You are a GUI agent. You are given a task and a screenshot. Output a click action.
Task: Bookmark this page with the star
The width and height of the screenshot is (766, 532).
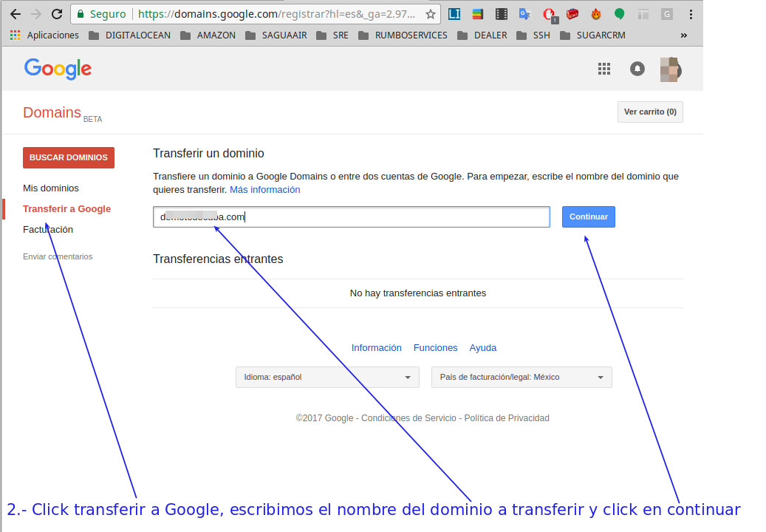[431, 14]
